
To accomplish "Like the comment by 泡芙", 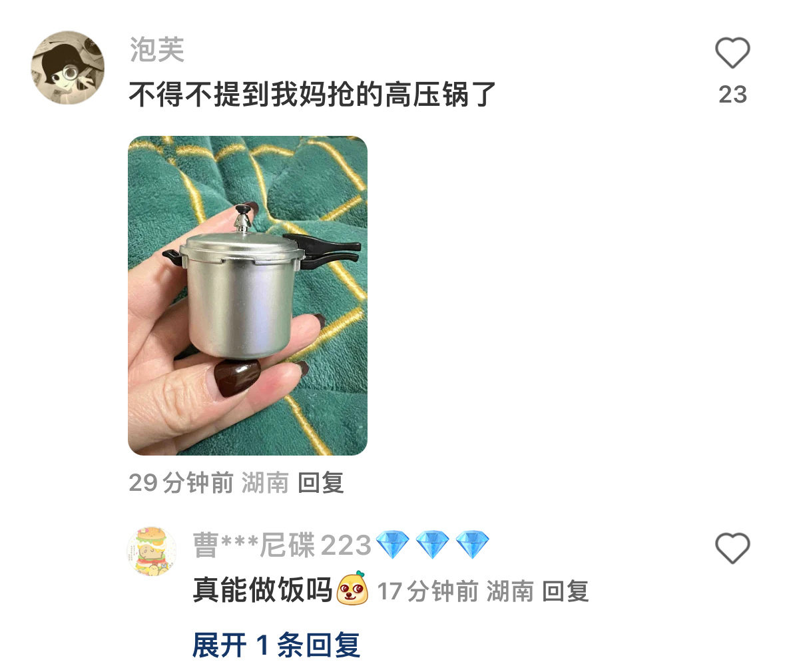I will [732, 53].
